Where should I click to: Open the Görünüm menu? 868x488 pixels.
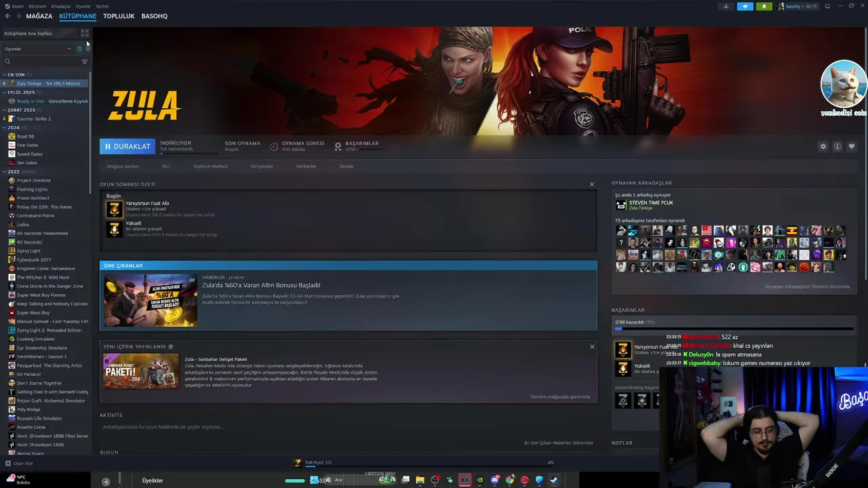[37, 6]
